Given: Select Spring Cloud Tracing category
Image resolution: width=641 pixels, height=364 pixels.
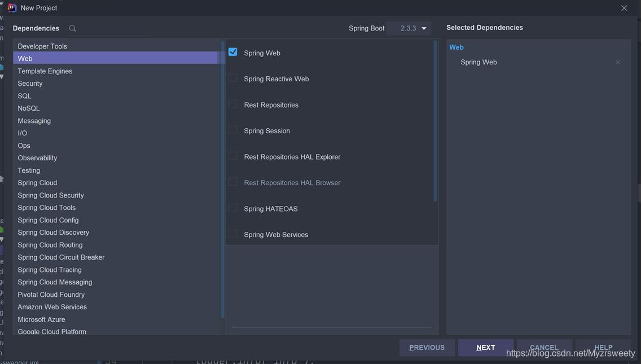Looking at the screenshot, I should (x=116, y=270).
